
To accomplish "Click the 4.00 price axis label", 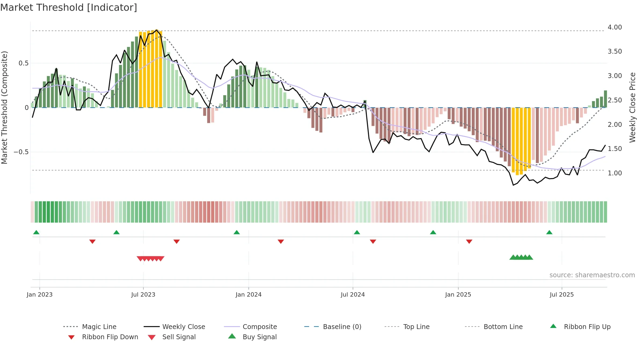I will click(x=615, y=27).
